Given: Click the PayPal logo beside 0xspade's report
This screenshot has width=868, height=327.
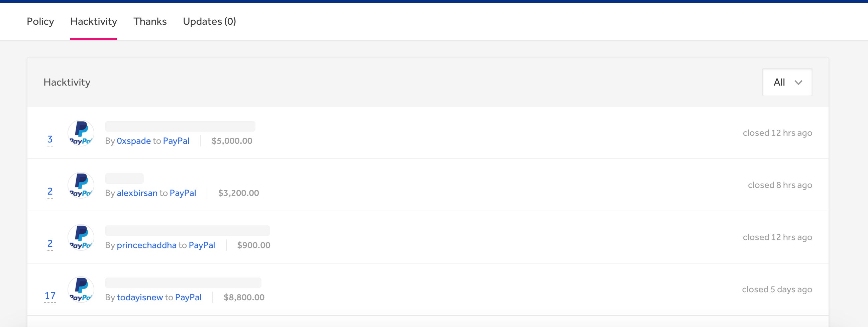Looking at the screenshot, I should click(81, 133).
